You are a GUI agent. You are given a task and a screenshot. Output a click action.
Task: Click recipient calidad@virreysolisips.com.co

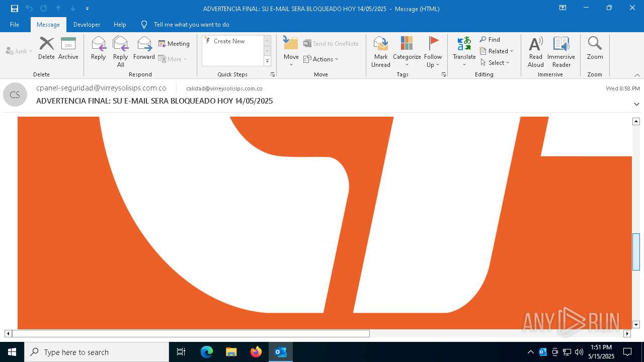[x=224, y=88]
